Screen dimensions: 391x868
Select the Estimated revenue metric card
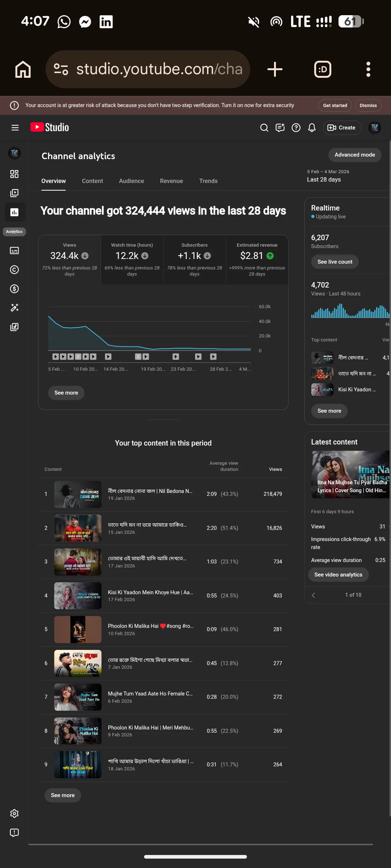(257, 259)
